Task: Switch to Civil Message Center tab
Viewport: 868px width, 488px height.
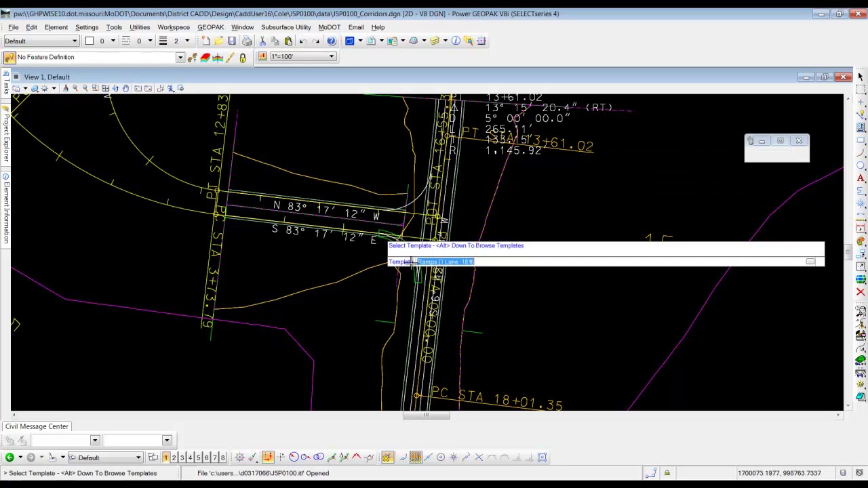Action: 37,426
